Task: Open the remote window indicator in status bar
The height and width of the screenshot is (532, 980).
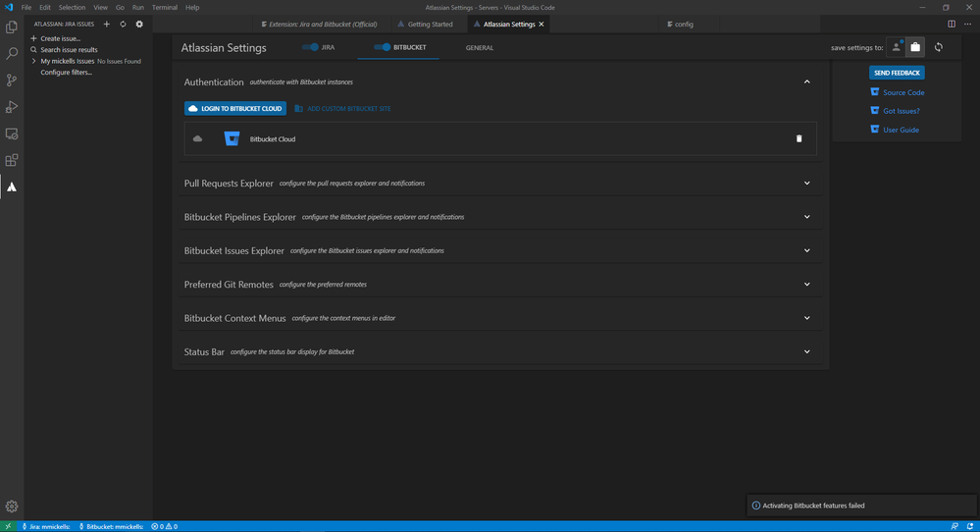Action: click(x=8, y=526)
